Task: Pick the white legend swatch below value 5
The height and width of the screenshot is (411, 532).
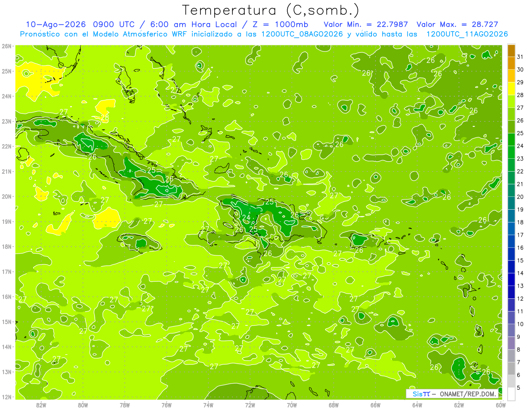Action: click(511, 394)
